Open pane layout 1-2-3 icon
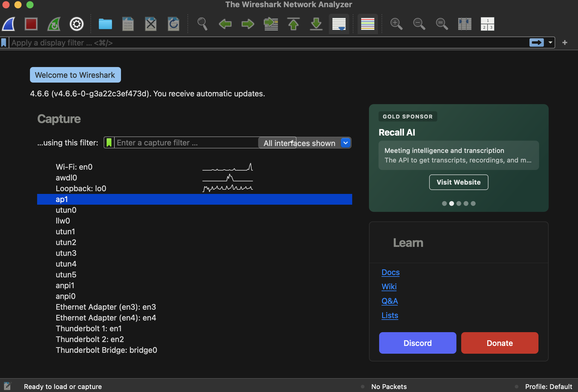Viewport: 578px width, 392px height. click(488, 24)
